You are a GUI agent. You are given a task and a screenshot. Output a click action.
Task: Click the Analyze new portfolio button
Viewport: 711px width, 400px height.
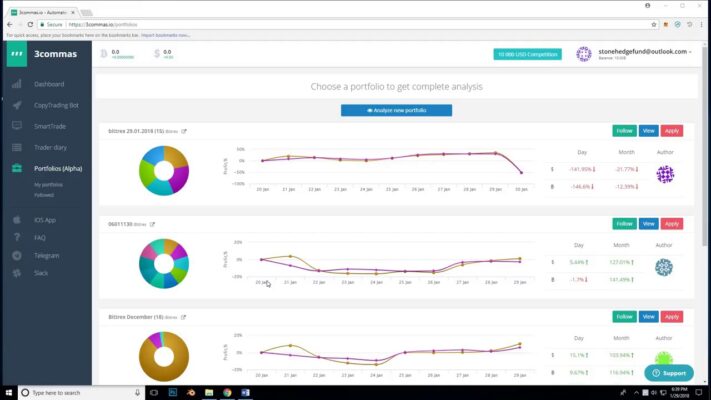coord(396,110)
